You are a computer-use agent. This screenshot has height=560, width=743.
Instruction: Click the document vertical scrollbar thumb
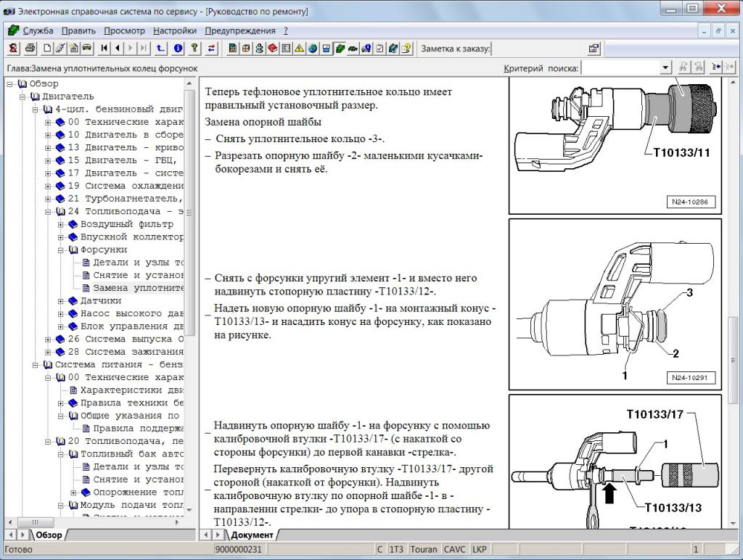click(733, 360)
